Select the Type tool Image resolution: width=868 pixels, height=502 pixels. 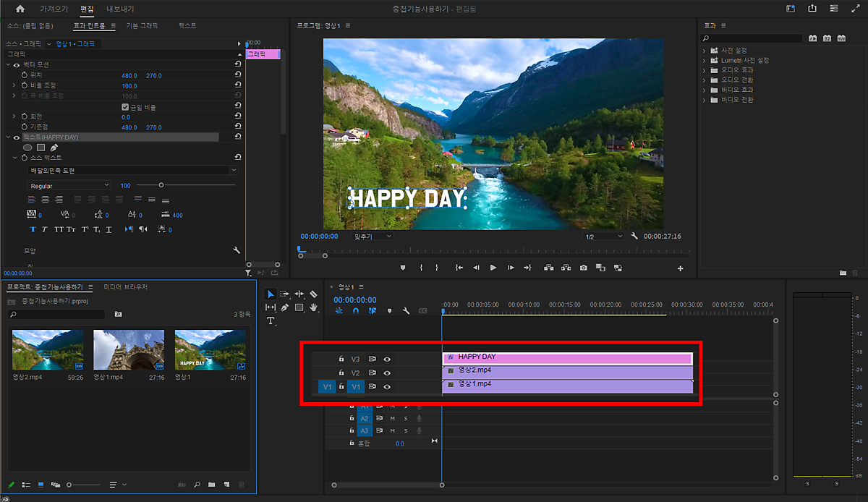point(271,320)
